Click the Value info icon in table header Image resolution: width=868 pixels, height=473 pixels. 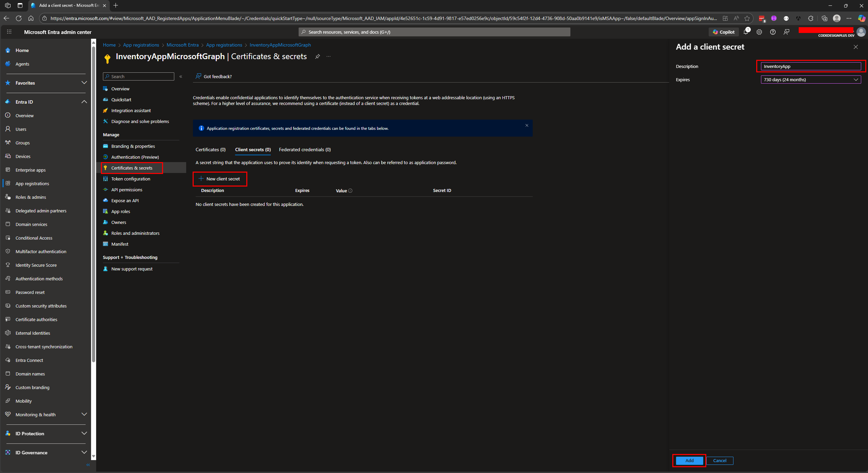[x=350, y=191]
